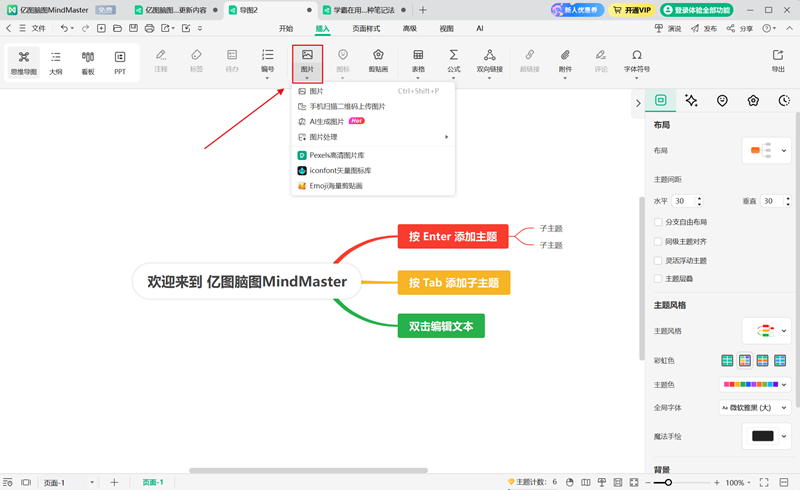Viewport: 800px width, 490px height.
Task: Enable 同级主题对齐 checkbox
Action: tap(658, 241)
